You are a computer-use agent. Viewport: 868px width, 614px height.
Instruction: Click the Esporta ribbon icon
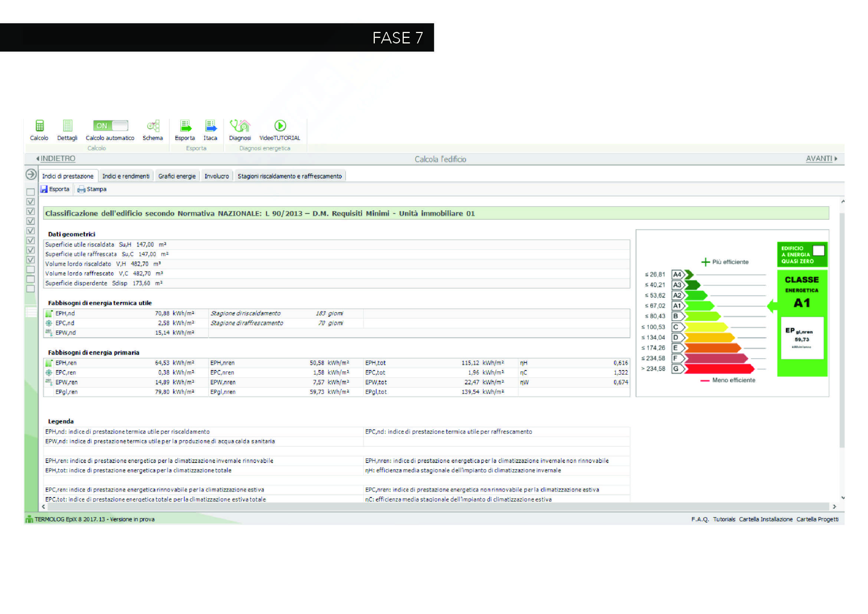click(185, 125)
